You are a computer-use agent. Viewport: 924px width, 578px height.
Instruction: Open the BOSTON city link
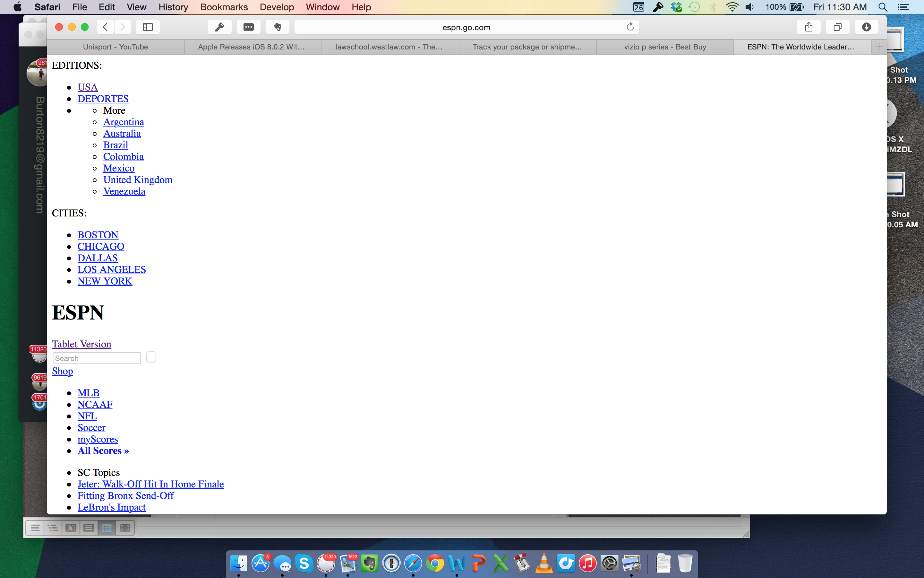point(98,235)
